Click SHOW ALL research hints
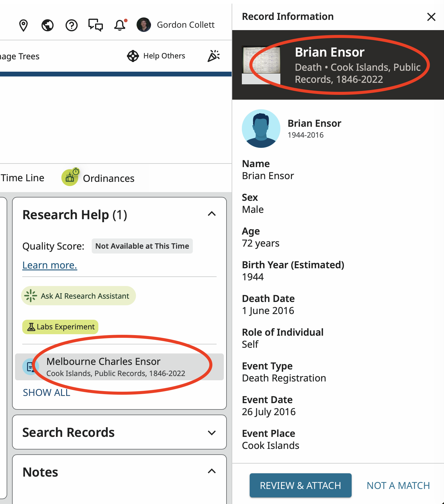Screen dimensions: 444x504 (x=47, y=393)
